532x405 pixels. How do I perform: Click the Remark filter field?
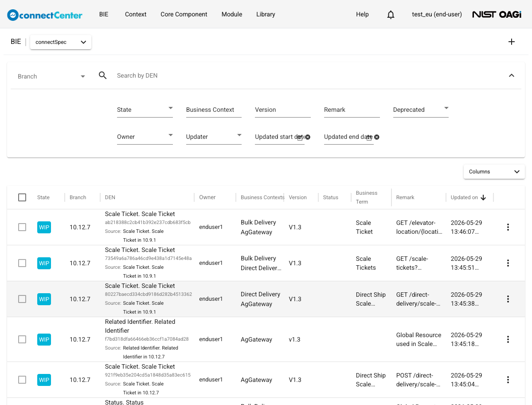352,110
